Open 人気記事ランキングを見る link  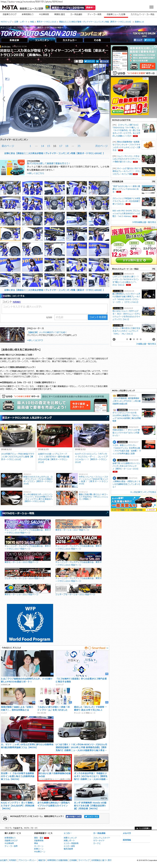click(143, 492)
